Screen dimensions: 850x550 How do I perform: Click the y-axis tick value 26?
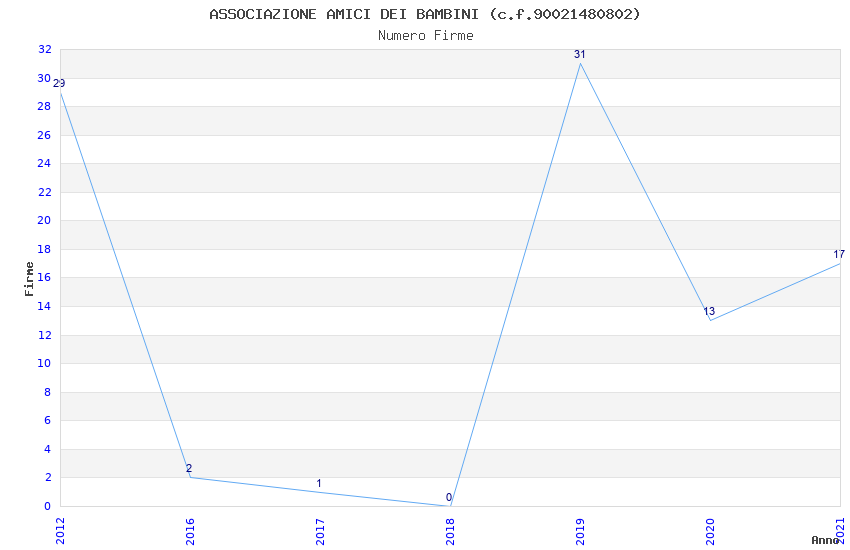(44, 135)
